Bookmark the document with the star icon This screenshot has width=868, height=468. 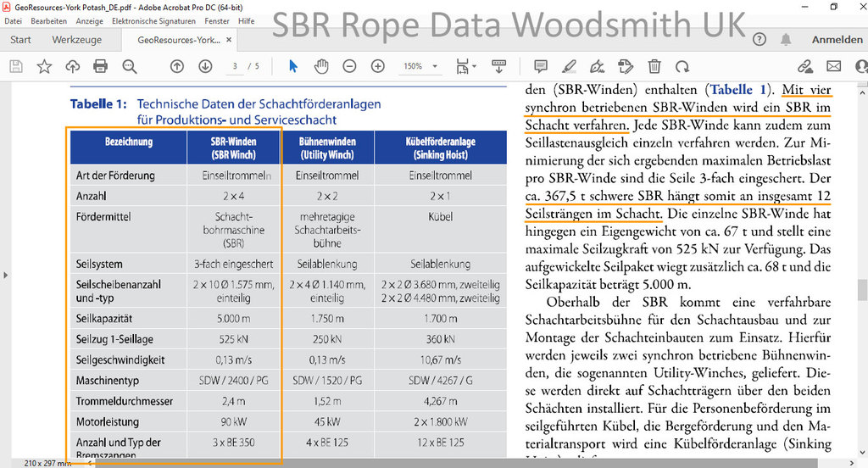pyautogui.click(x=44, y=66)
